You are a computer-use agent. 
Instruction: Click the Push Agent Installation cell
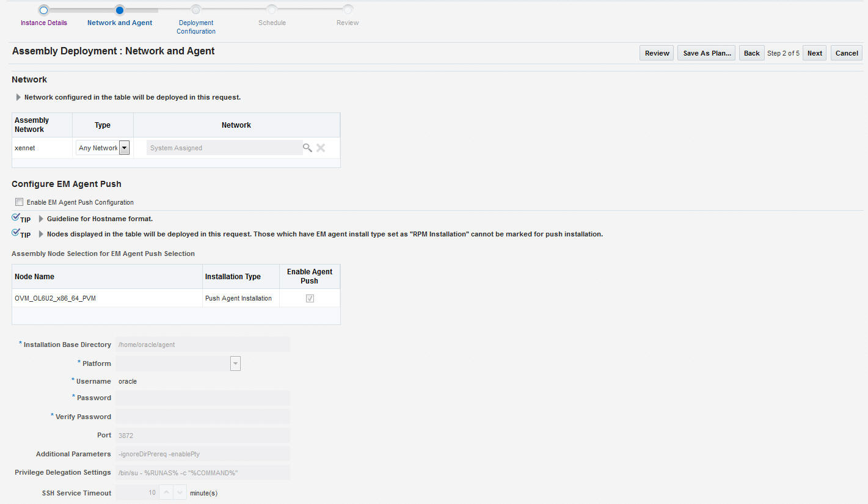click(x=241, y=298)
